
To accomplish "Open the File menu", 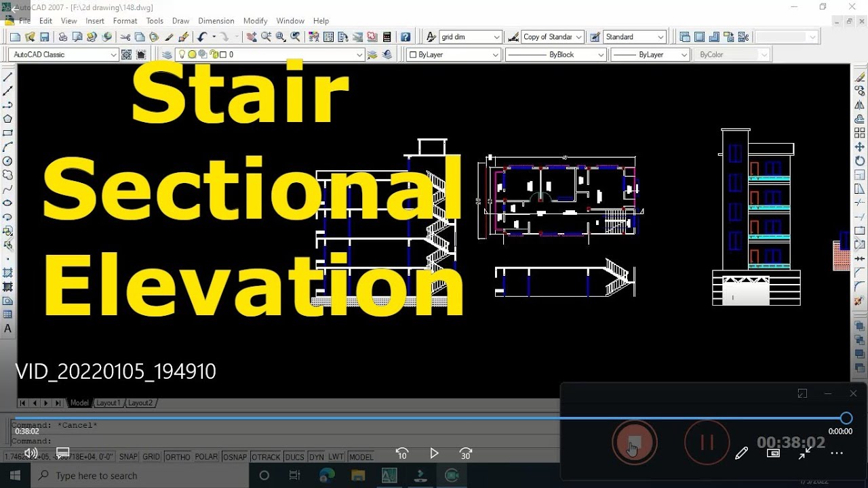I will tap(24, 21).
